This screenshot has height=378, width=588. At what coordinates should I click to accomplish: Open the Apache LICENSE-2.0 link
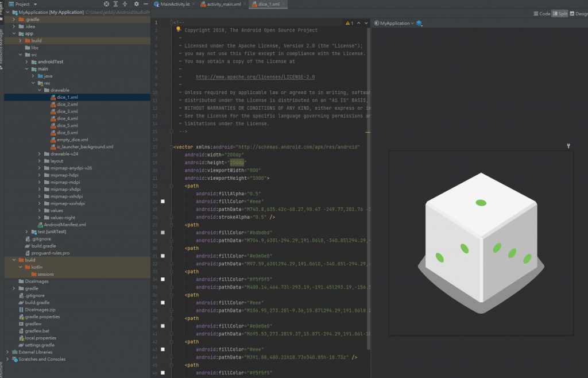click(x=255, y=76)
